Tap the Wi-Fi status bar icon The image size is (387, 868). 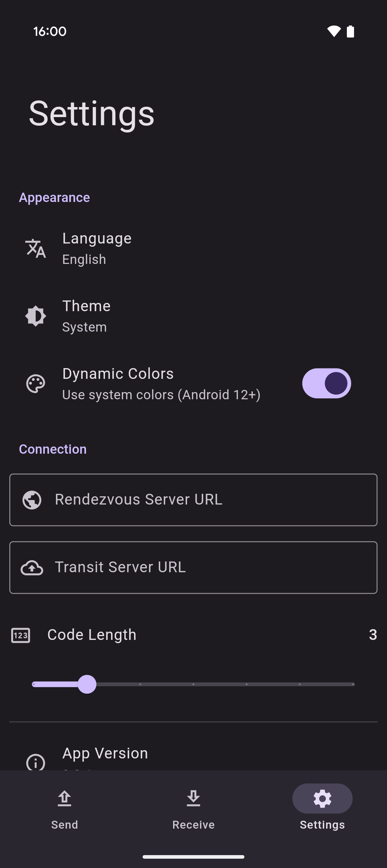click(x=334, y=32)
